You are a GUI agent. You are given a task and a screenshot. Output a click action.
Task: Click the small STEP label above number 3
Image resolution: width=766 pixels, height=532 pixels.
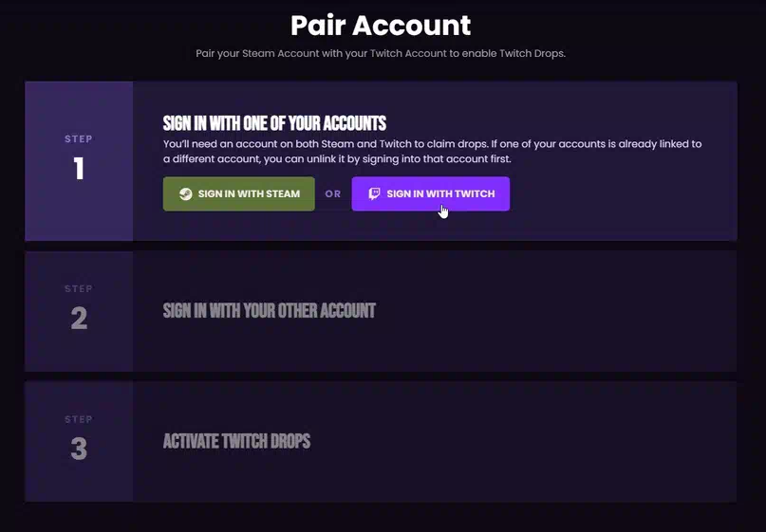pos(79,419)
